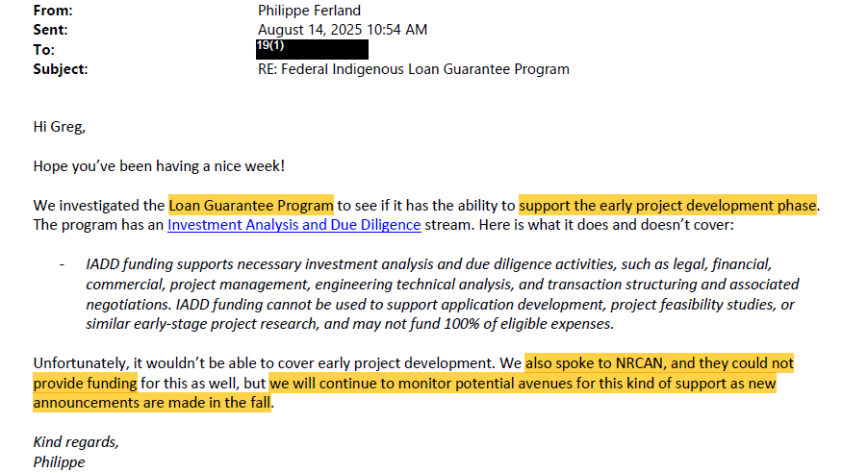The image size is (868, 473).
Task: Open the Investment Analysis and Due Diligence link
Action: 294,225
